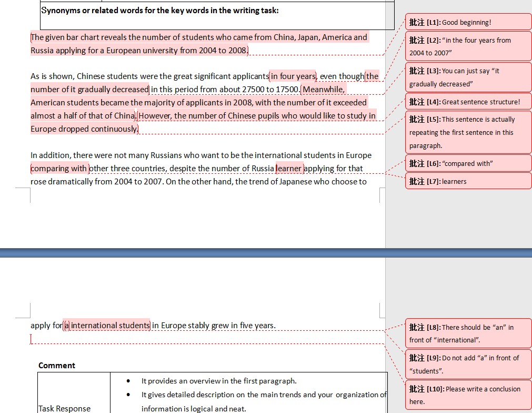Click highlighted word 'learner'
532x413 pixels.
[x=289, y=169]
